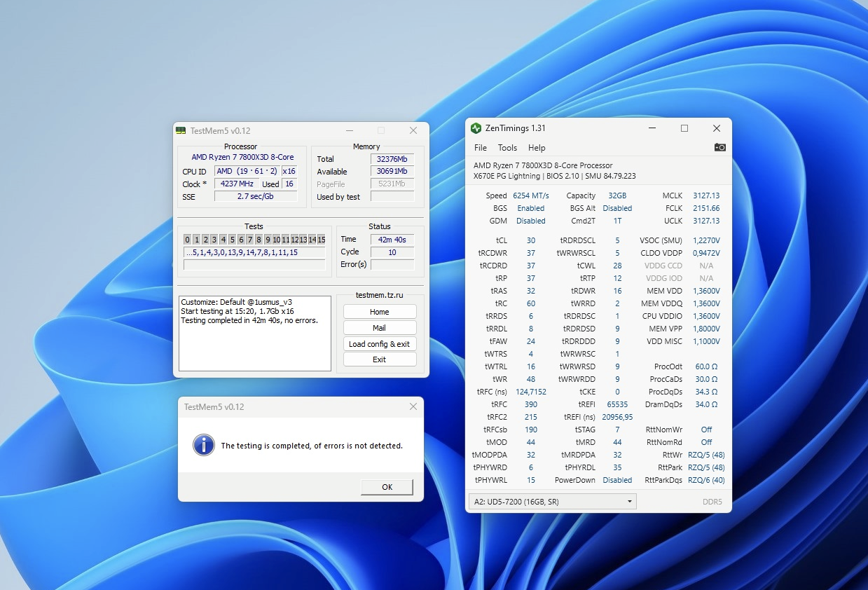Viewport: 868px width, 590px height.
Task: Click the Clock value 4237 MHz
Action: [x=237, y=184]
